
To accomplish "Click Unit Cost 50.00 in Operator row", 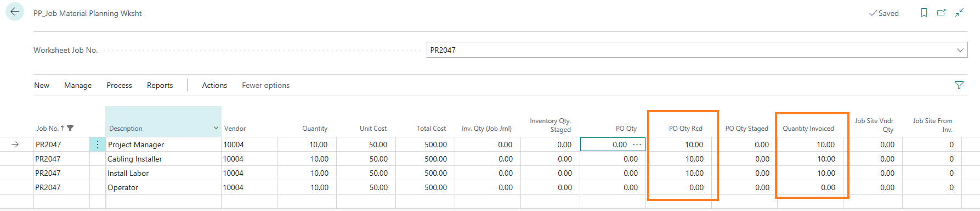I will 378,187.
